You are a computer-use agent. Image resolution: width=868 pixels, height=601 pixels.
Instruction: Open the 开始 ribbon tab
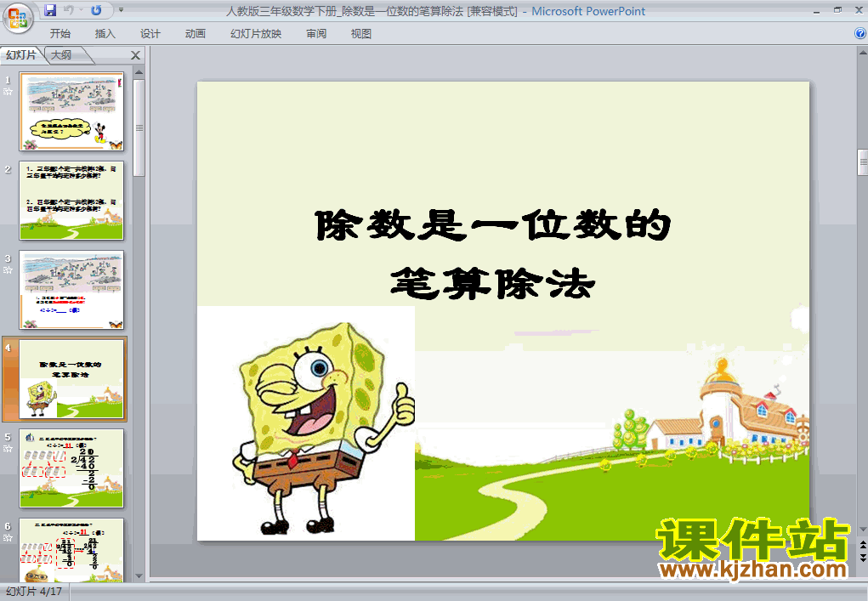pos(60,34)
